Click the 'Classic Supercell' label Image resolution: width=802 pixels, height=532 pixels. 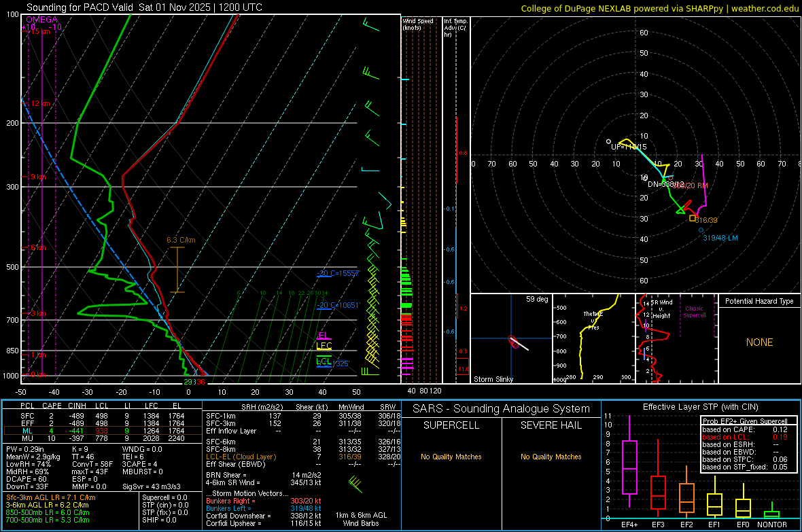point(694,312)
